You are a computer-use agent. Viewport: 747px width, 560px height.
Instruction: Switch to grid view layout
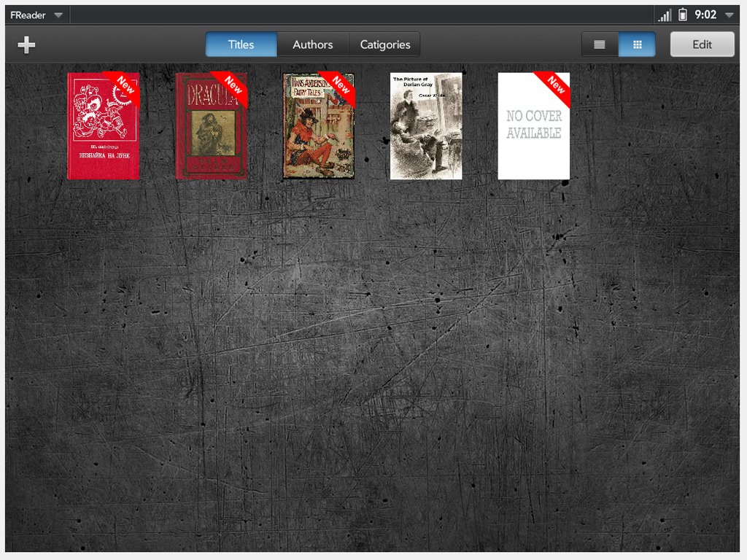pos(637,44)
